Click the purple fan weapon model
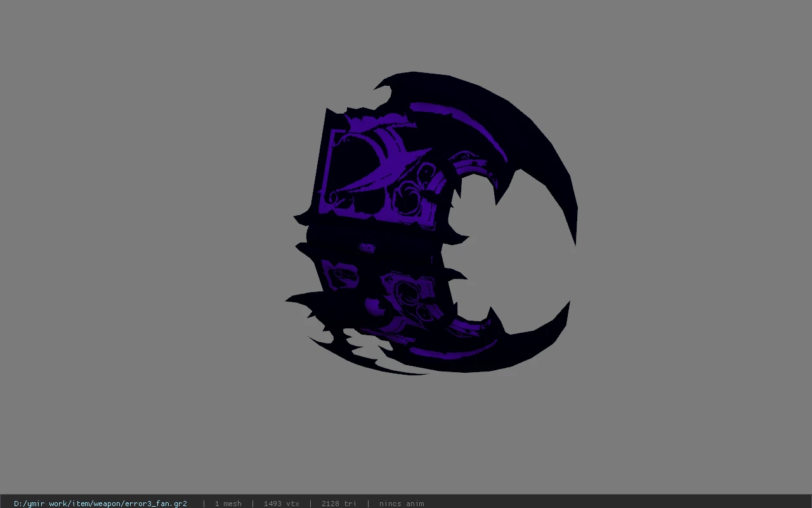 (431, 224)
